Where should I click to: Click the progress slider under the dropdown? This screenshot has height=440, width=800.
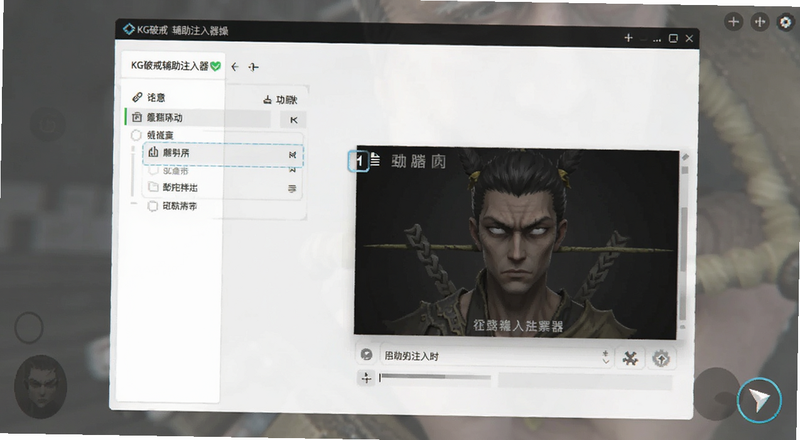(435, 378)
